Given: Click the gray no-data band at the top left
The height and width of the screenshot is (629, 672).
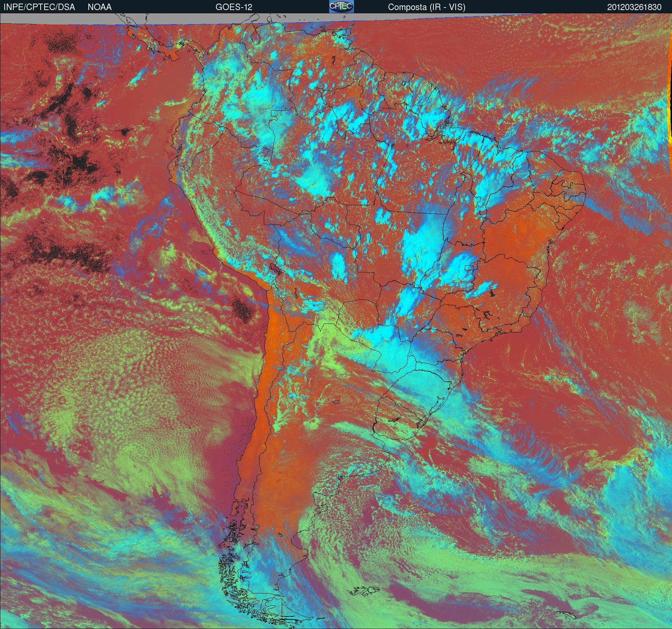Looking at the screenshot, I should 54,19.
